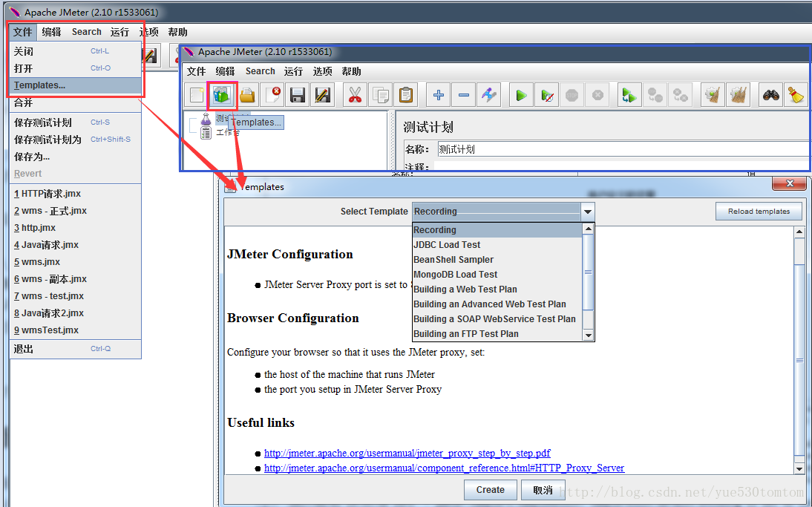Click the test plan flask tree icon
The height and width of the screenshot is (507, 812).
[206, 119]
